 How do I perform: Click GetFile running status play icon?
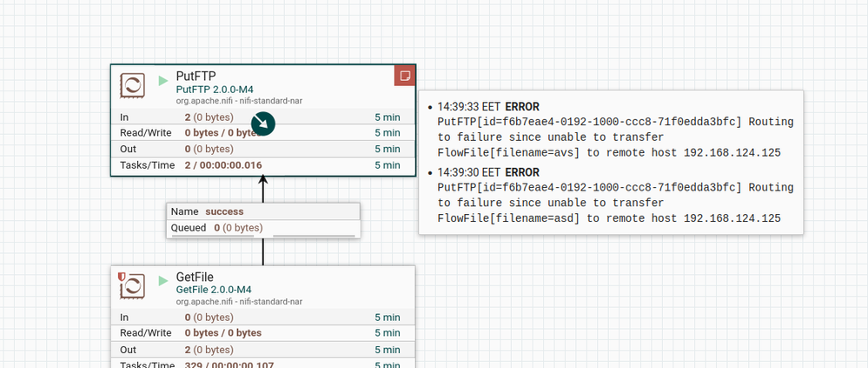(x=162, y=280)
